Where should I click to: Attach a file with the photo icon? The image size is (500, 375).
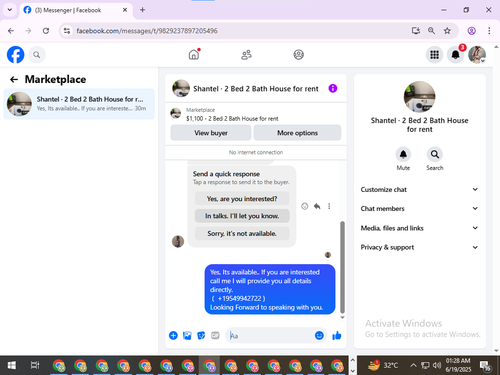coord(187,335)
